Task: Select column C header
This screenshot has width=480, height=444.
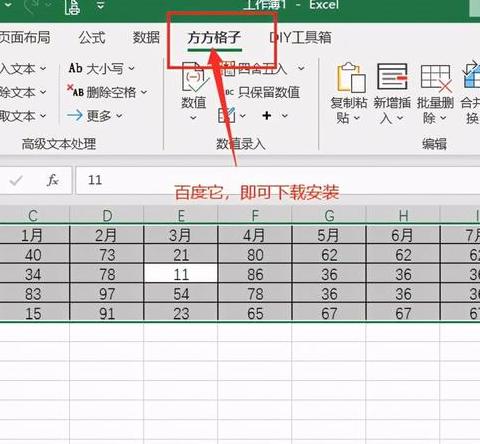Action: click(33, 215)
